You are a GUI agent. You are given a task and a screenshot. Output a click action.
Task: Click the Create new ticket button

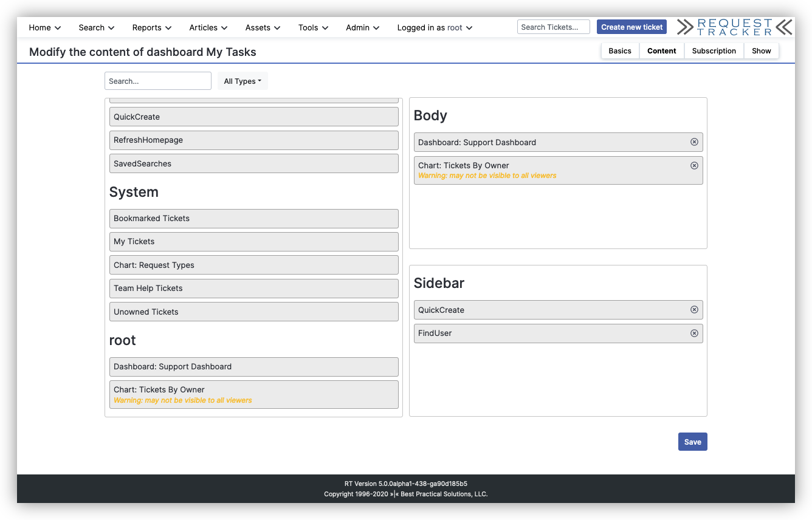pos(631,27)
